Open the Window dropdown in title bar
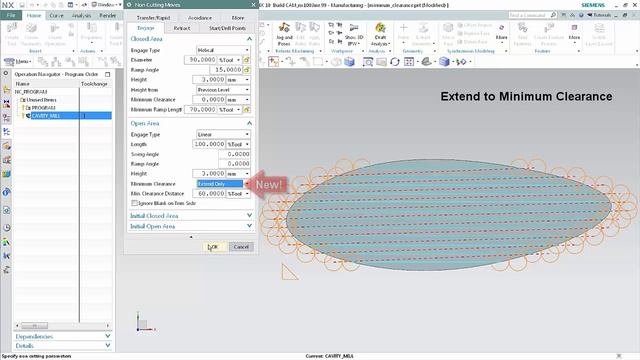 pyautogui.click(x=106, y=5)
